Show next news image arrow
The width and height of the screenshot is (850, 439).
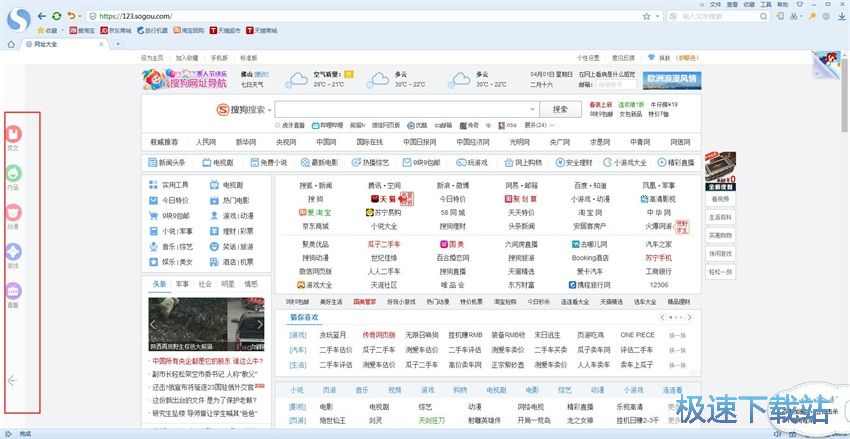click(x=260, y=325)
